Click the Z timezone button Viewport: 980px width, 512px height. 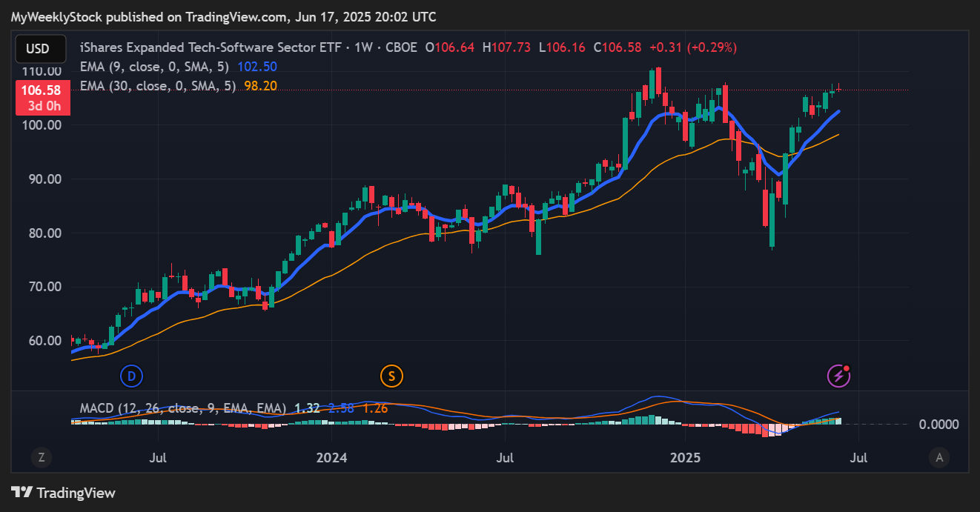pos(42,457)
